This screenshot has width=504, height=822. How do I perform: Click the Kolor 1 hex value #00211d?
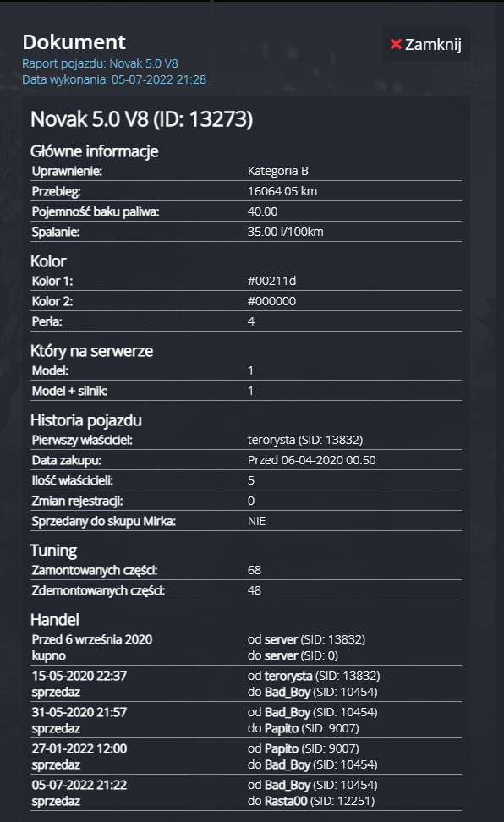coord(271,281)
